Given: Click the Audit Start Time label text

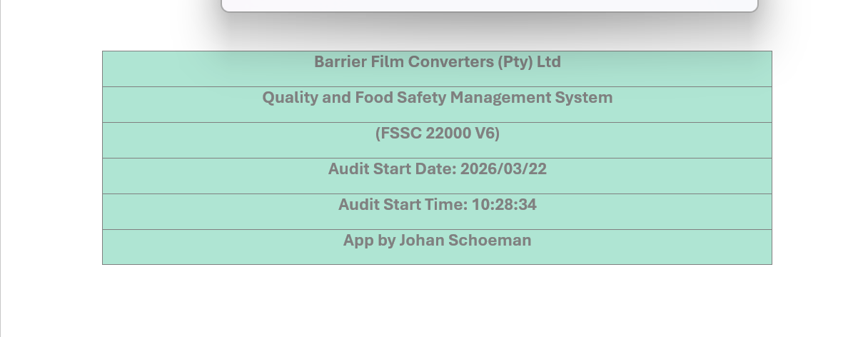Looking at the screenshot, I should point(402,205).
